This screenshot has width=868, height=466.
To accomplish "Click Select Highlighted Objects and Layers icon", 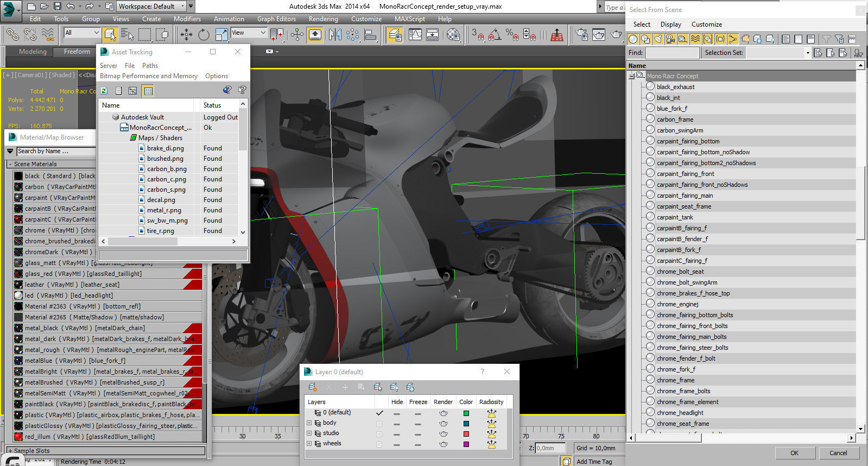I will pyautogui.click(x=378, y=387).
